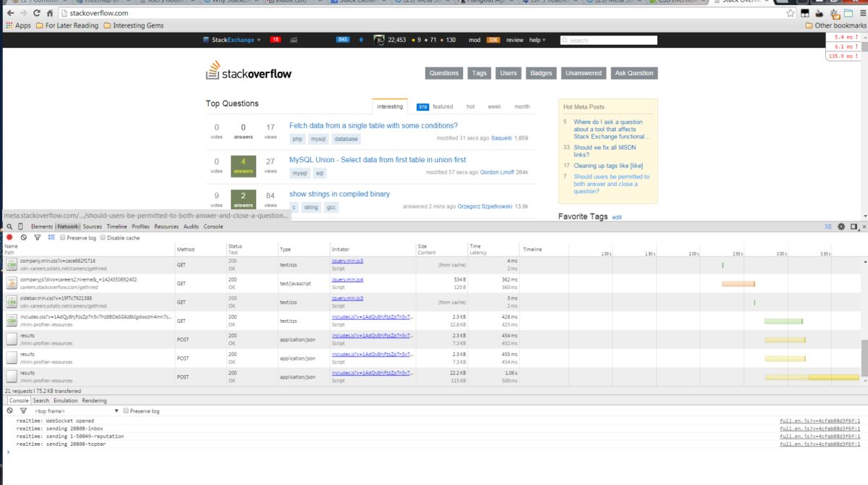Expand the help dropdown in topbar
Viewport: 868px width, 485px height.
(537, 40)
